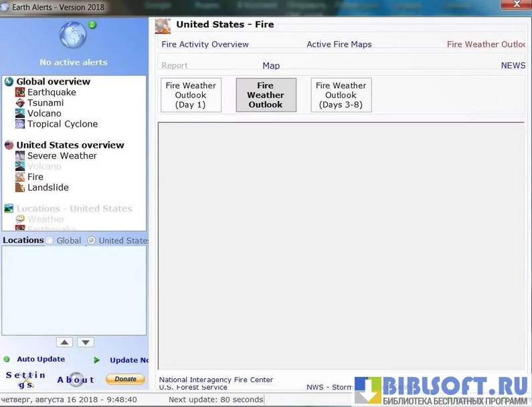Image resolution: width=532 pixels, height=407 pixels.
Task: Click the green Update Now arrow
Action: 97,360
